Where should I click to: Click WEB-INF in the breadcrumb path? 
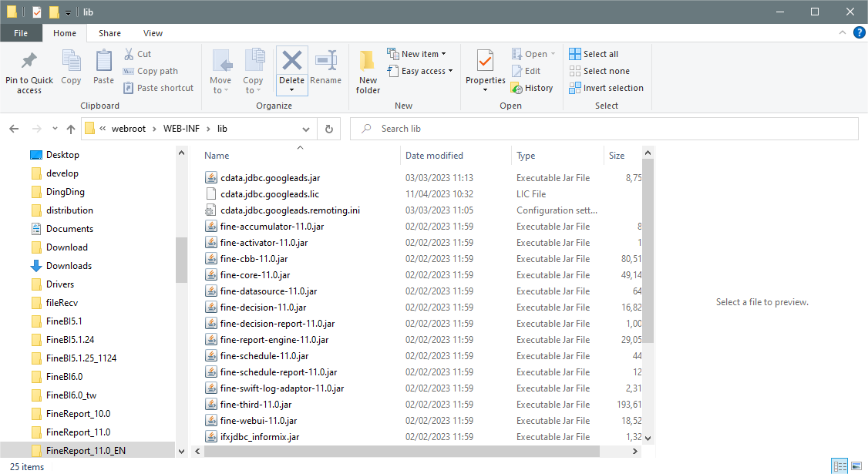(x=181, y=129)
